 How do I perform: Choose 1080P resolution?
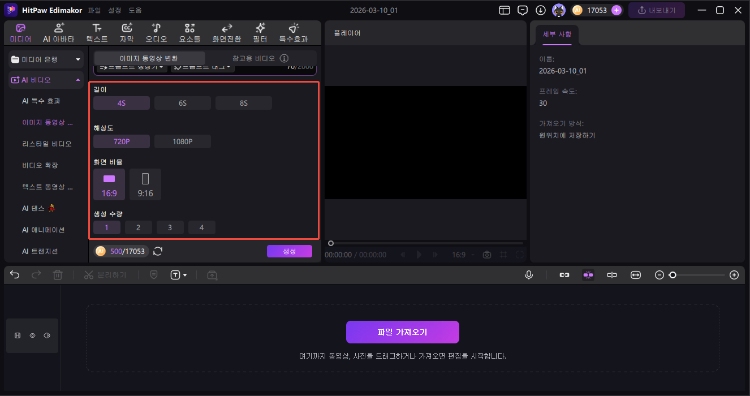(182, 142)
